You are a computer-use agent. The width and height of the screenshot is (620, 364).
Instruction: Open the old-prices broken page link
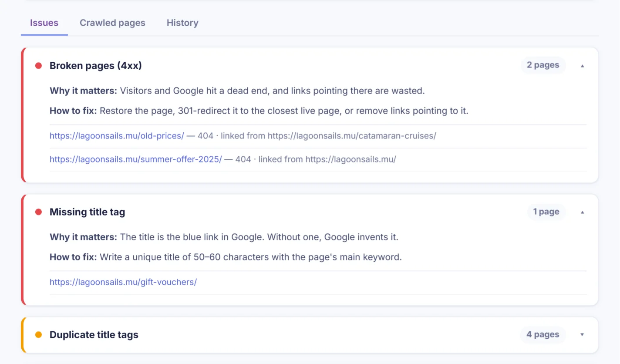117,136
